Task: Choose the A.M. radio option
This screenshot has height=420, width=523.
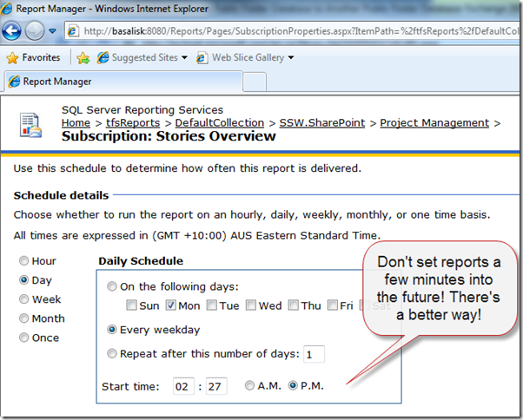Action: [x=250, y=385]
